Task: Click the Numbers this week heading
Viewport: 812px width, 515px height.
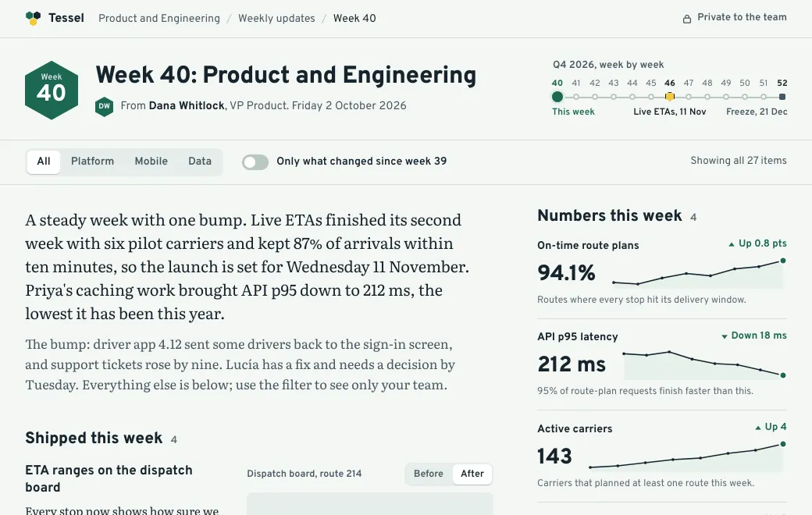Action: click(610, 216)
